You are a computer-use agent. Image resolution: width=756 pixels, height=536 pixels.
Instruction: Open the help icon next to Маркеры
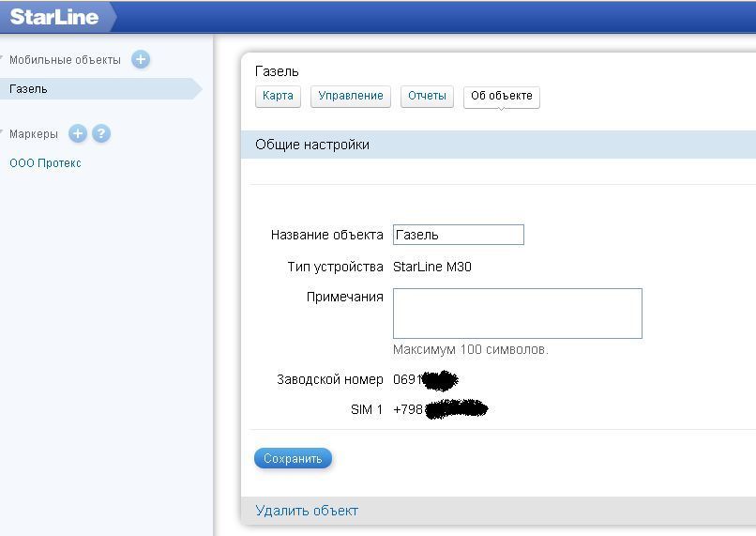101,134
